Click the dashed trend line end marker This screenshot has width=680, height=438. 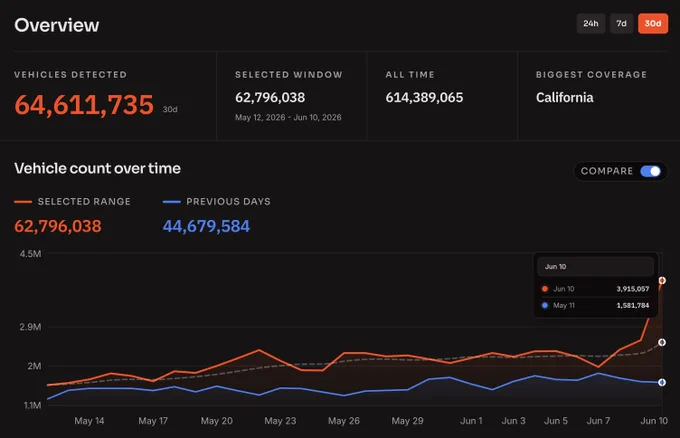[662, 343]
